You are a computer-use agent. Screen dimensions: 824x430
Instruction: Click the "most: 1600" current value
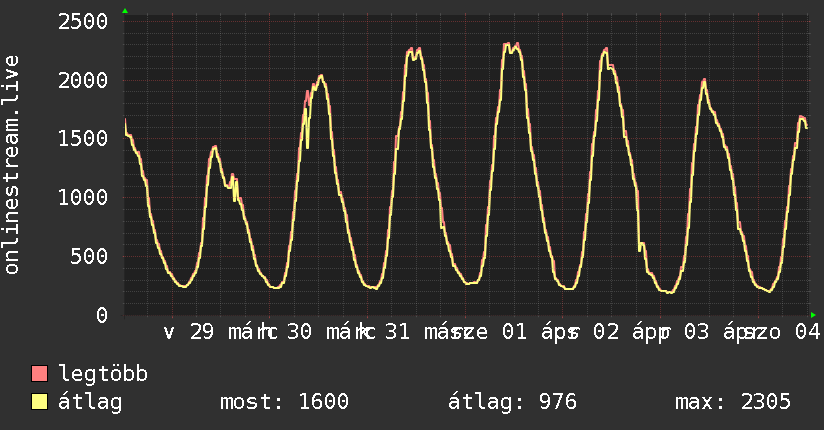pos(284,402)
